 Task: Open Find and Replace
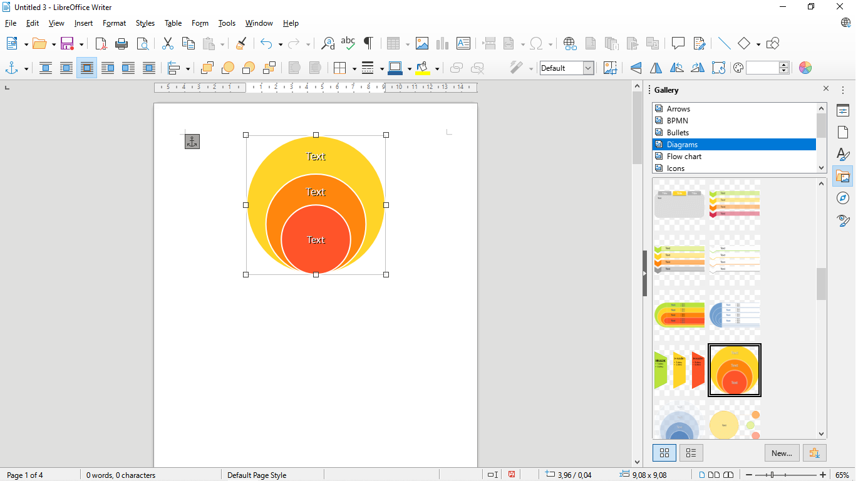tap(328, 43)
